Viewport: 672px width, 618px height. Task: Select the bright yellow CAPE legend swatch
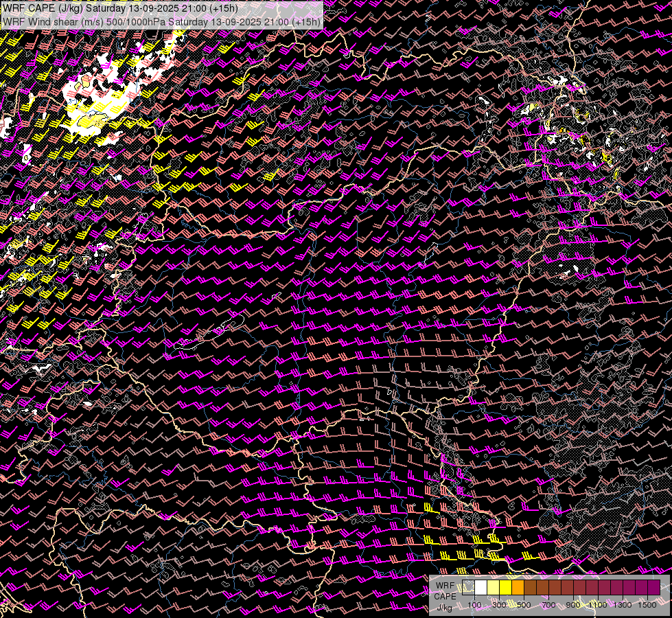tap(506, 587)
